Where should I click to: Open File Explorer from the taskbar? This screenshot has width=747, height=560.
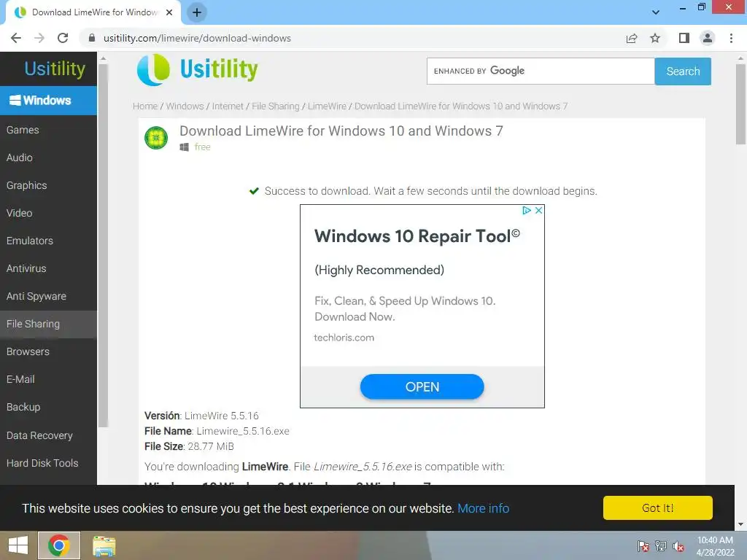pos(104,545)
